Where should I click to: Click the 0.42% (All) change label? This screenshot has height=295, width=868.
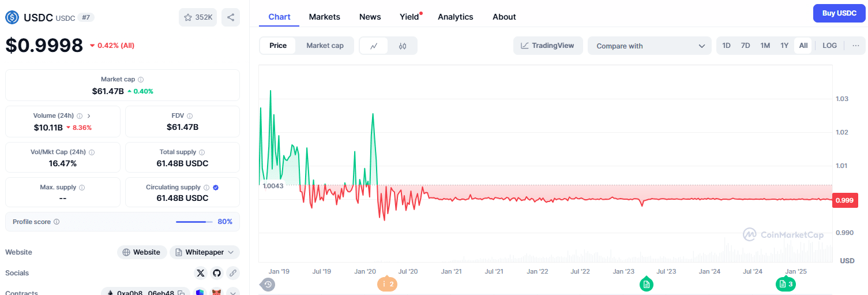point(112,46)
